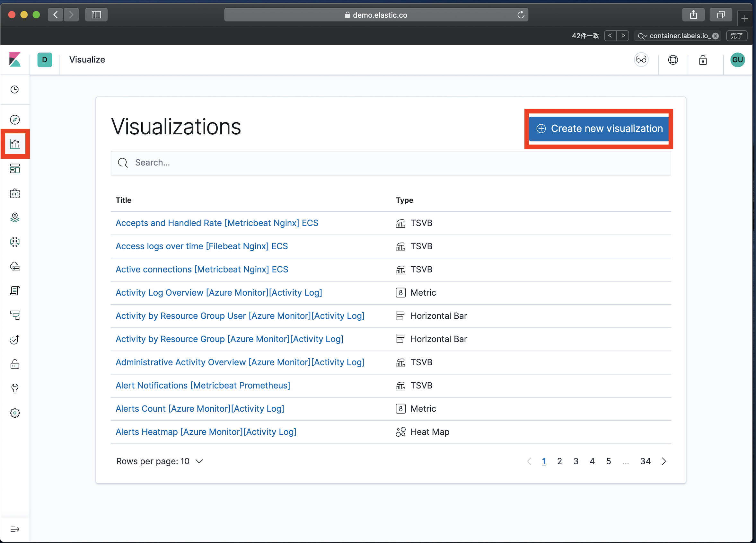
Task: Click the visualizations Search field
Action: coord(391,163)
